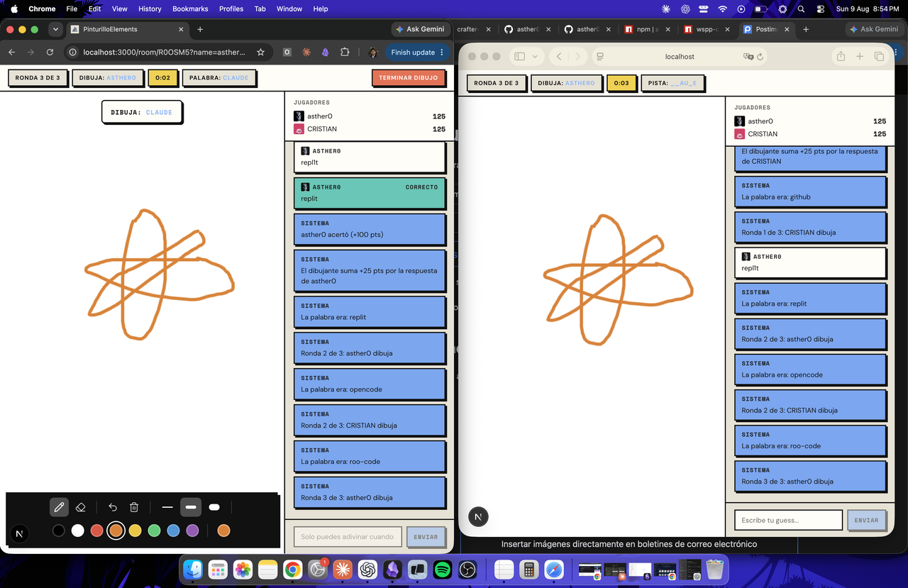Click the Finish update button
The height and width of the screenshot is (588, 908).
[418, 52]
